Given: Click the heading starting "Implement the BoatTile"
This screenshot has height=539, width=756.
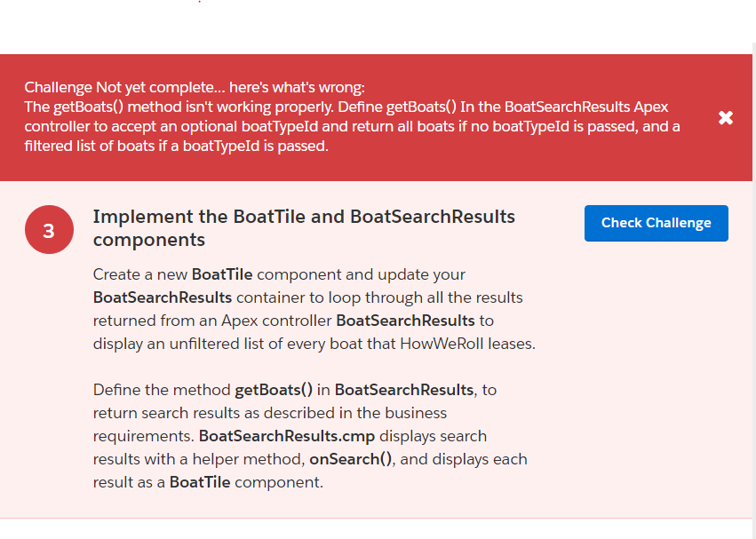Looking at the screenshot, I should (304, 217).
